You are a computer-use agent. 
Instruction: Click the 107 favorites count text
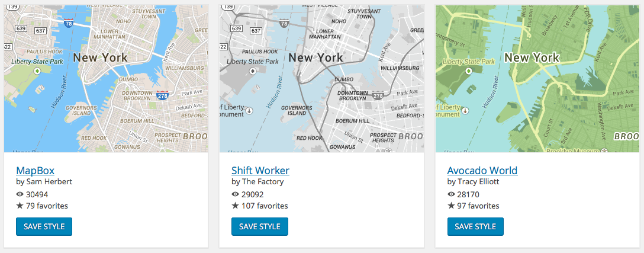click(265, 206)
